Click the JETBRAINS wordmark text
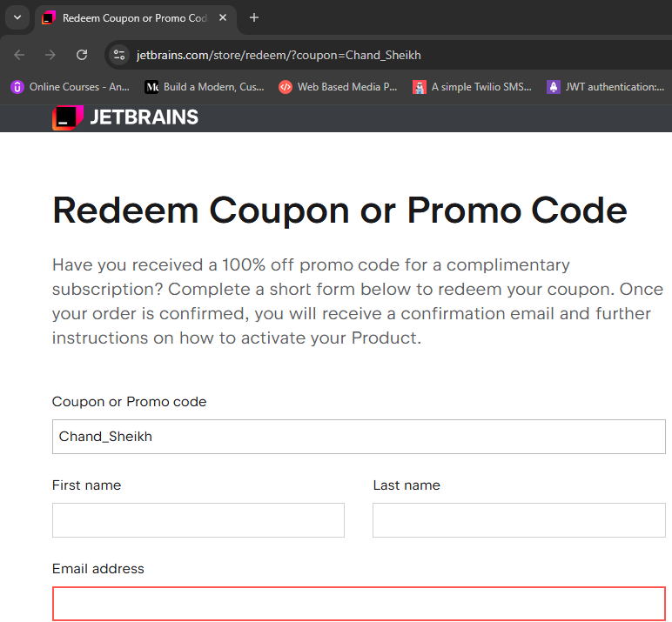672x622 pixels. (x=144, y=117)
